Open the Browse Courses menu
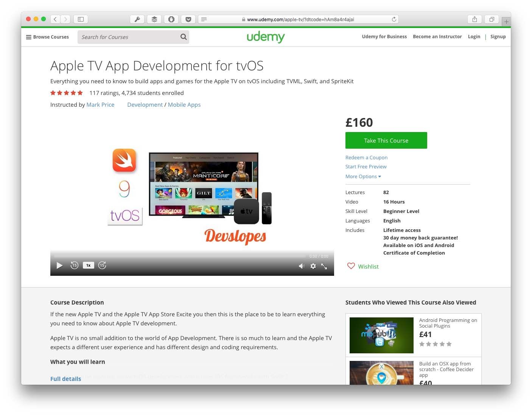This screenshot has height=415, width=532. click(x=47, y=37)
